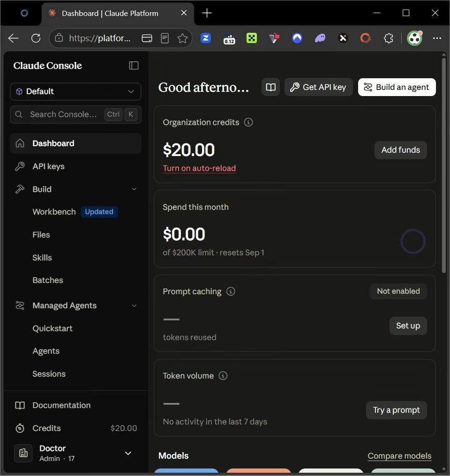The width and height of the screenshot is (450, 476).
Task: Open the blue circular mountain extension icon
Action: (297, 38)
